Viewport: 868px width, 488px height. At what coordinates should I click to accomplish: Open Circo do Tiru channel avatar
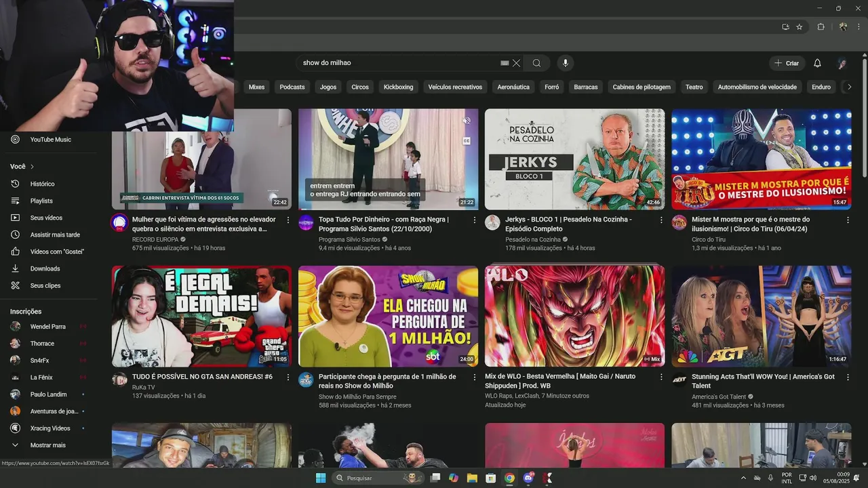click(679, 222)
